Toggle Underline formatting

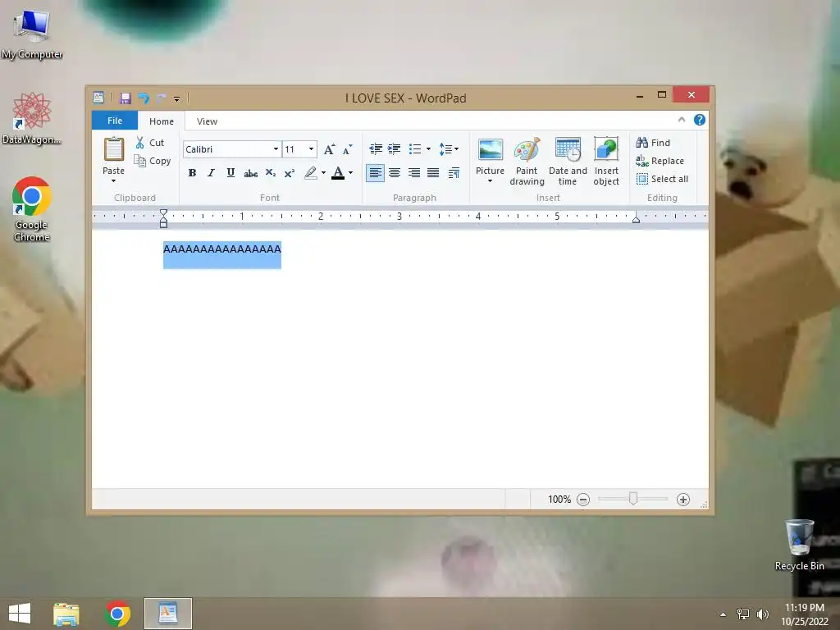[x=231, y=173]
